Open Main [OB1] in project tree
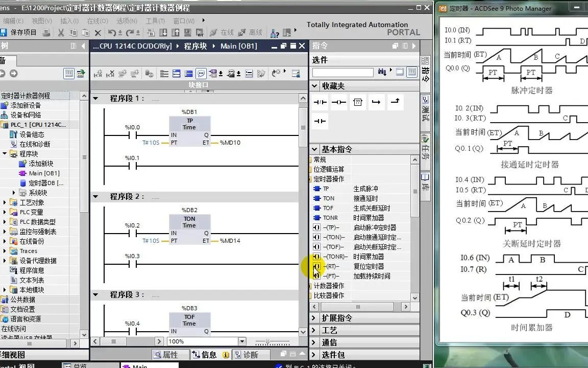Screen dimensions: 588x368 44,173
